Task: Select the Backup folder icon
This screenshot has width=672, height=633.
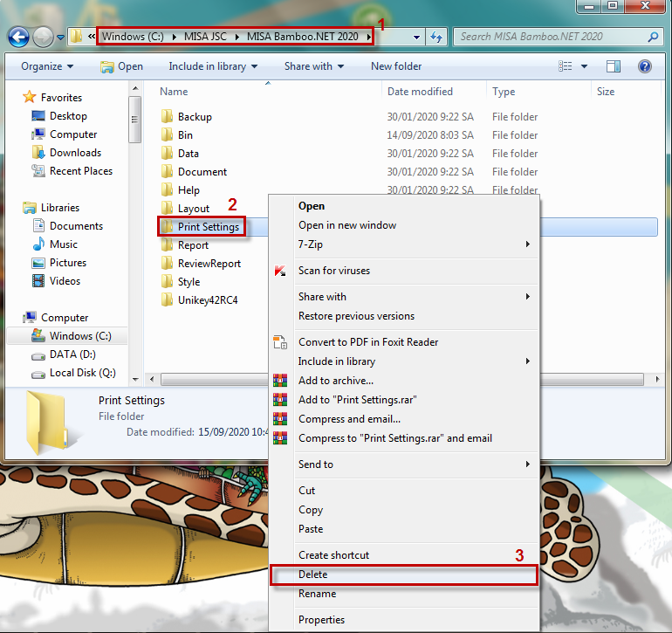Action: 168,116
